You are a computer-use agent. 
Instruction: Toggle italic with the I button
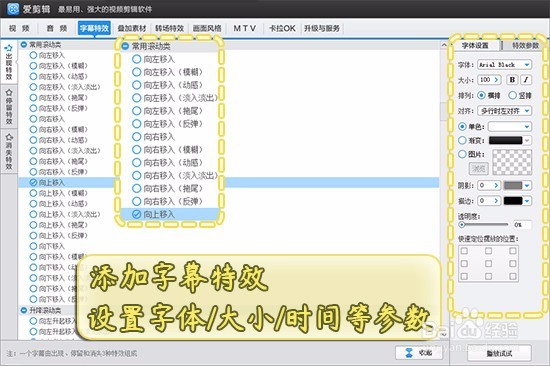(x=526, y=80)
